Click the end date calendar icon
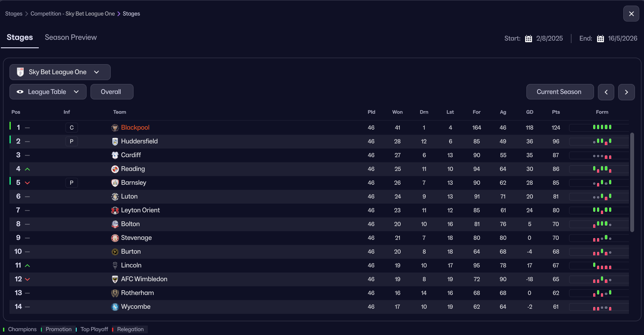Image resolution: width=644 pixels, height=335 pixels. pyautogui.click(x=600, y=39)
